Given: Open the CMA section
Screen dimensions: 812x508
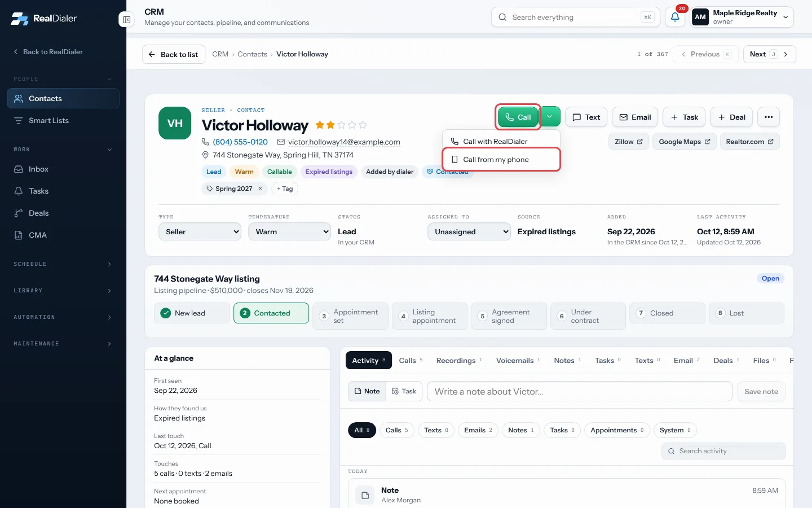Looking at the screenshot, I should (63, 235).
